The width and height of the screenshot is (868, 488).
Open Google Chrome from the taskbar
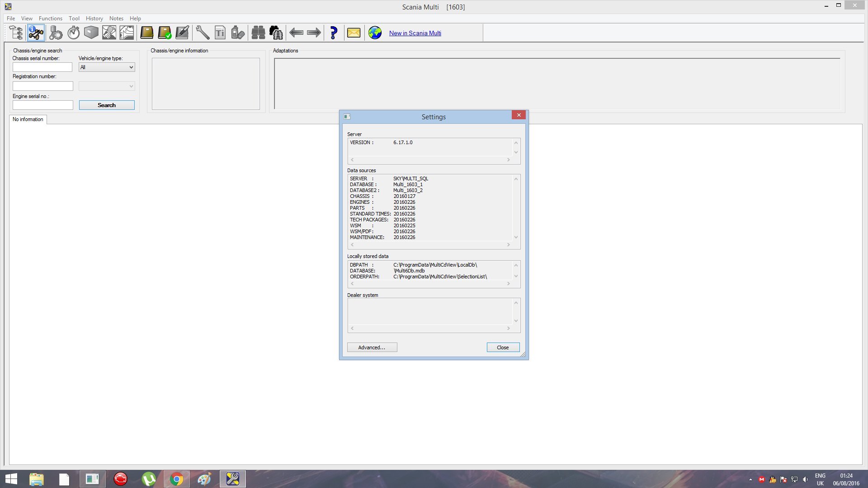[x=176, y=479]
